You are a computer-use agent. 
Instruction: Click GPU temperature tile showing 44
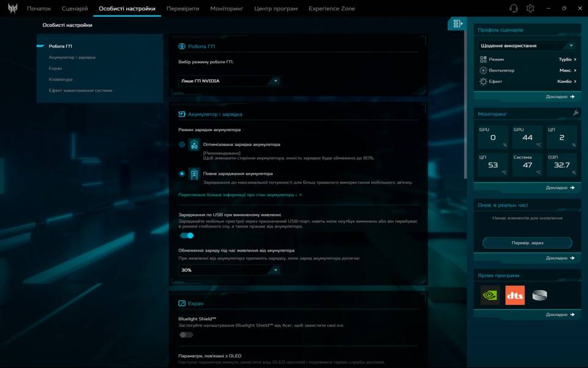[x=527, y=137]
